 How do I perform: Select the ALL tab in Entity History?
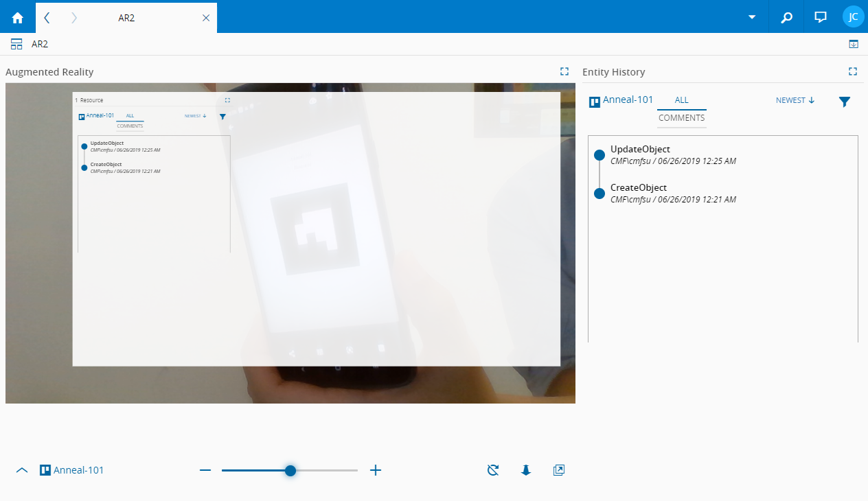click(681, 100)
